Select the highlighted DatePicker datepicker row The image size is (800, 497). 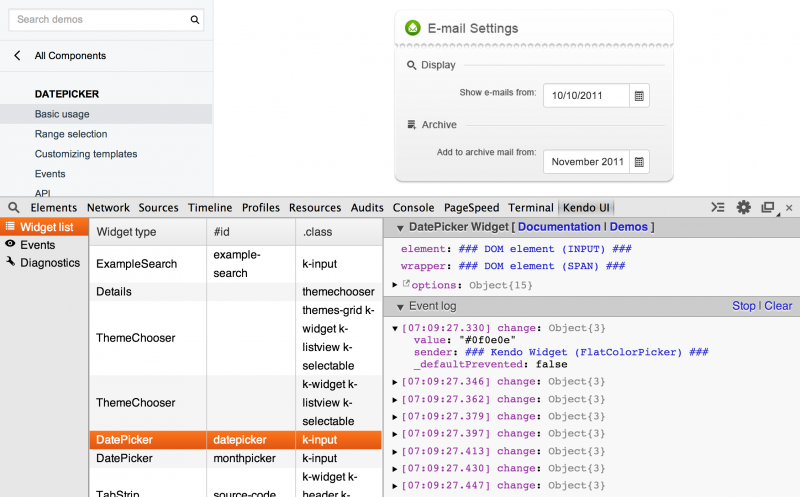pyautogui.click(x=236, y=440)
